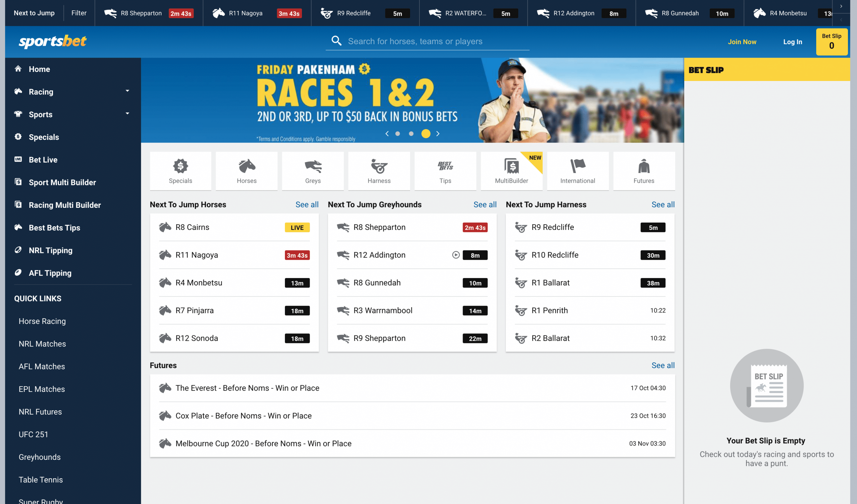857x504 pixels.
Task: Click Sport Multi Builder sidebar icon
Action: (x=18, y=182)
